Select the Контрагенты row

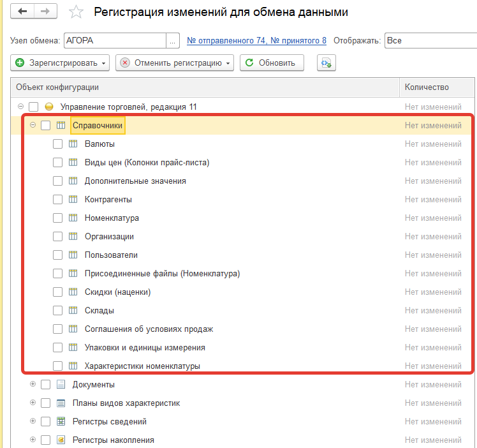pyautogui.click(x=108, y=200)
